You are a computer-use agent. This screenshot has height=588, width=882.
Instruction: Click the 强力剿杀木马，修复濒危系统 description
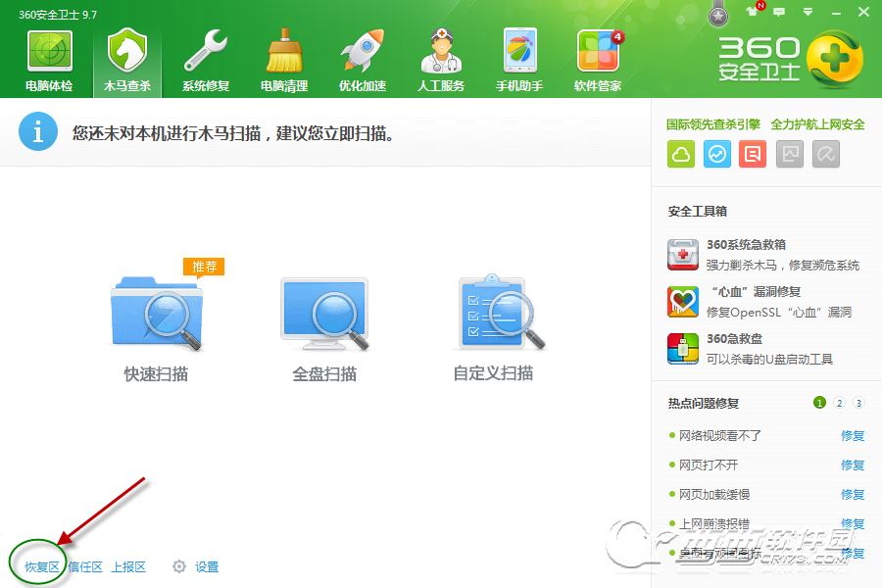pyautogui.click(x=782, y=265)
